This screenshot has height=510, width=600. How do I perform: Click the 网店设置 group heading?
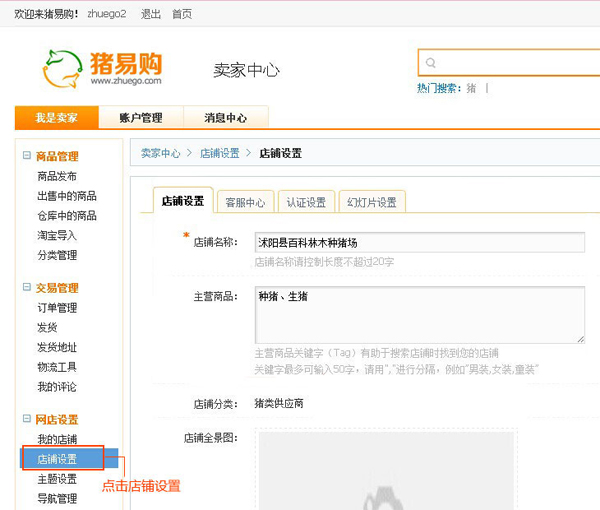point(57,419)
